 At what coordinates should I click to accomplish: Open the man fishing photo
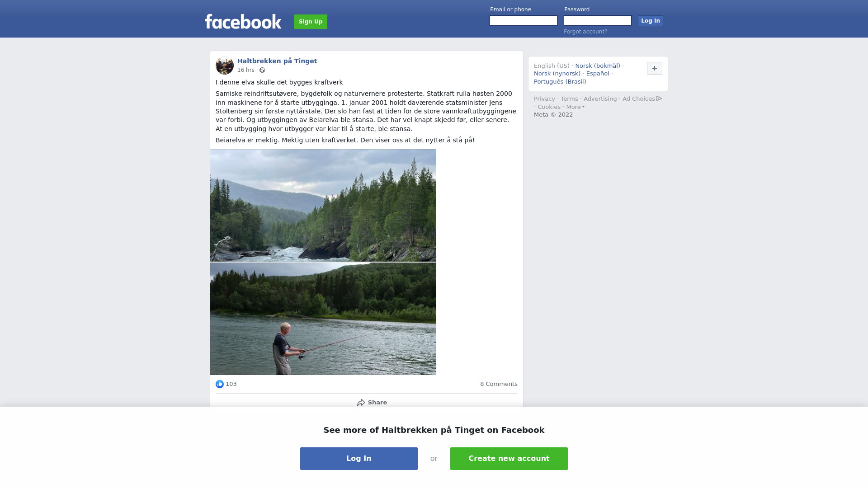(x=323, y=319)
